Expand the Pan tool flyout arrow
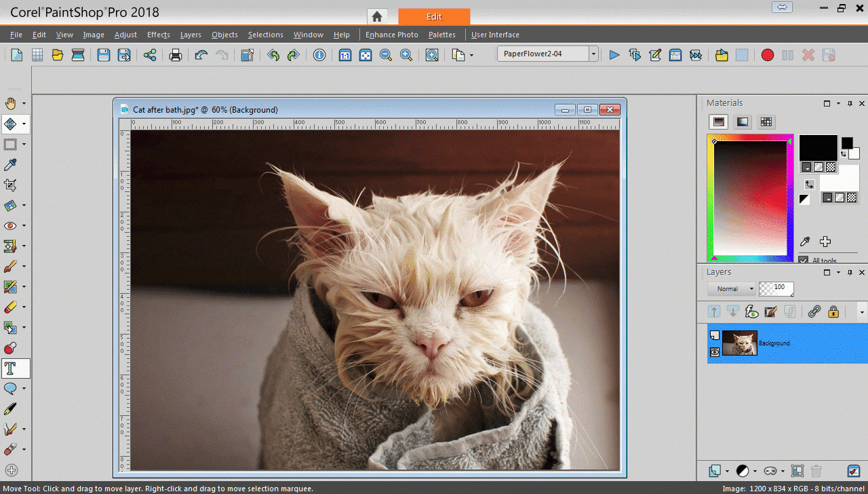Image resolution: width=868 pixels, height=494 pixels. pos(24,104)
